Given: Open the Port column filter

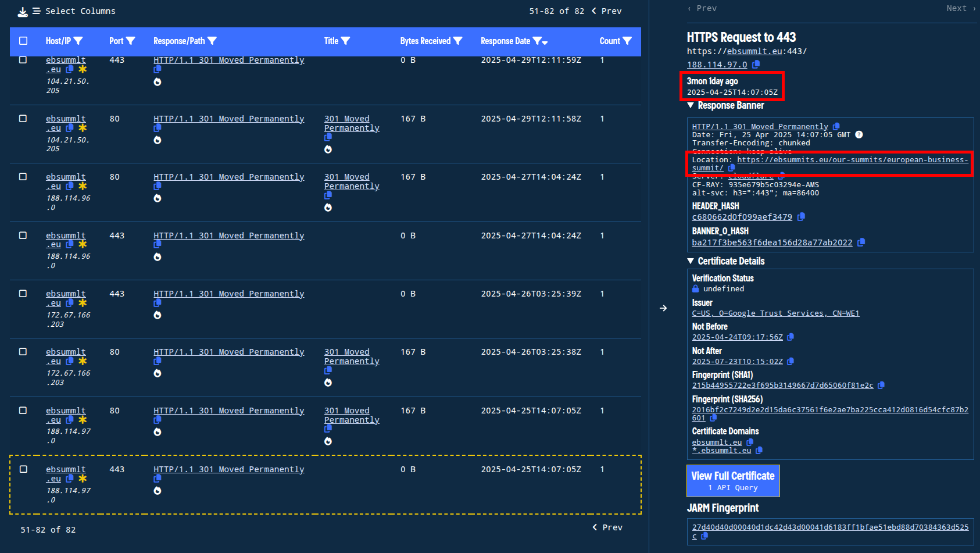Looking at the screenshot, I should 131,41.
